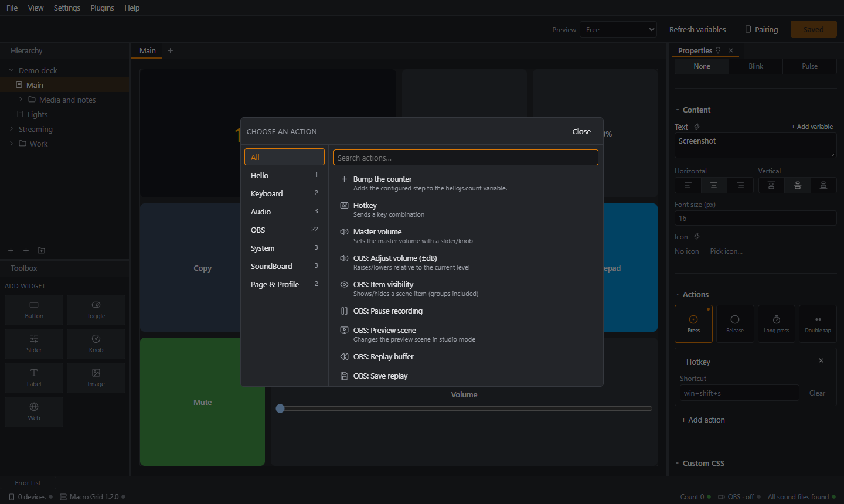Expand the Media and notes folder
Screen dimensions: 844x504
click(21, 100)
